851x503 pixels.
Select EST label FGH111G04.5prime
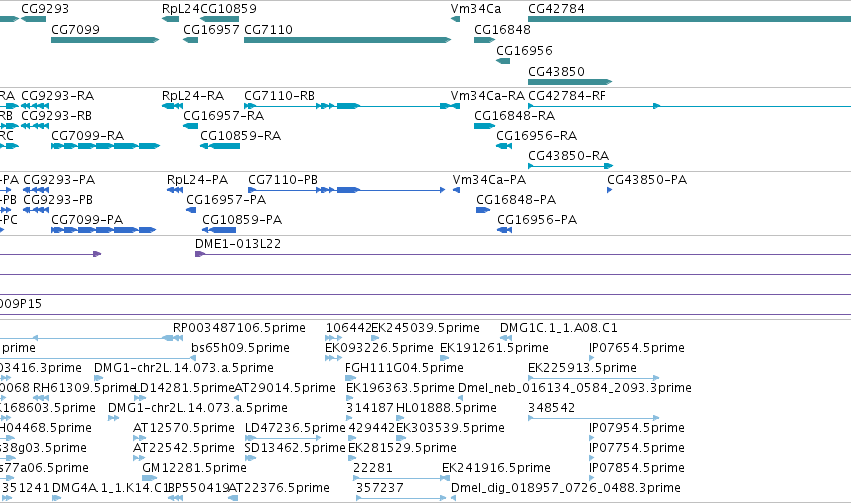[404, 368]
